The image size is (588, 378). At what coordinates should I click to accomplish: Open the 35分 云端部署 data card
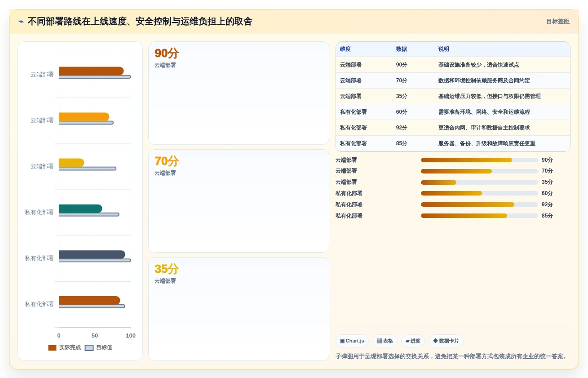[x=239, y=309]
